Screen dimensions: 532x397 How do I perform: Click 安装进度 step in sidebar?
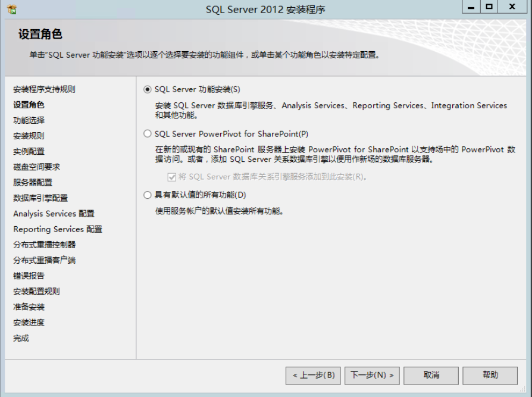point(29,323)
